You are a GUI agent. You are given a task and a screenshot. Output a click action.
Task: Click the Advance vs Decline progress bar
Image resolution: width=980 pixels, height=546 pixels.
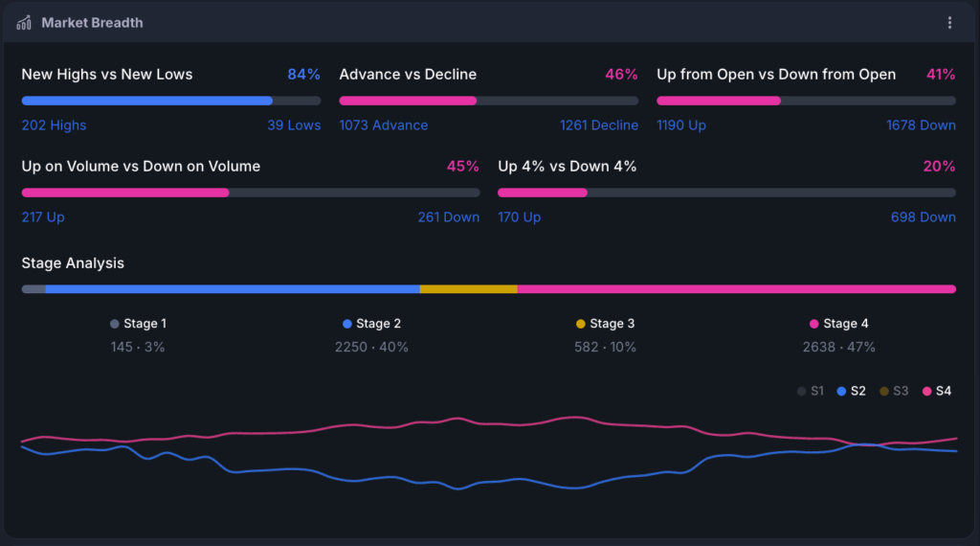click(489, 101)
